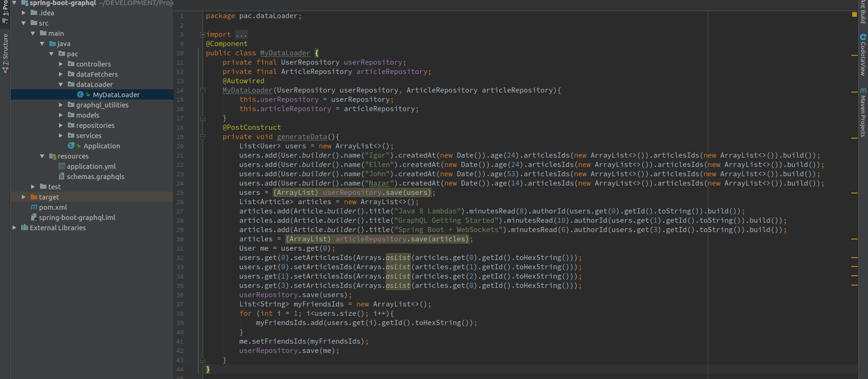This screenshot has width=868, height=379.
Task: Select schemas.graphqls in the tree
Action: [95, 176]
